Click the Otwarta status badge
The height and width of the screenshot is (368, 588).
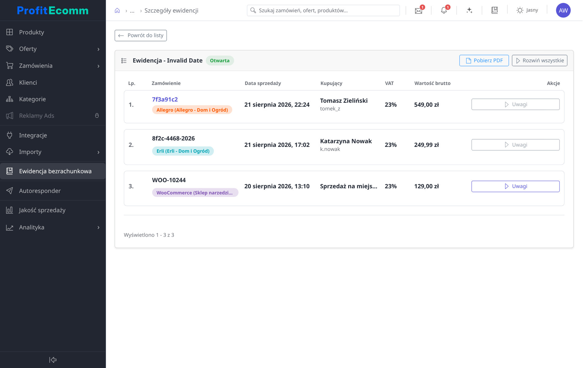pos(220,61)
